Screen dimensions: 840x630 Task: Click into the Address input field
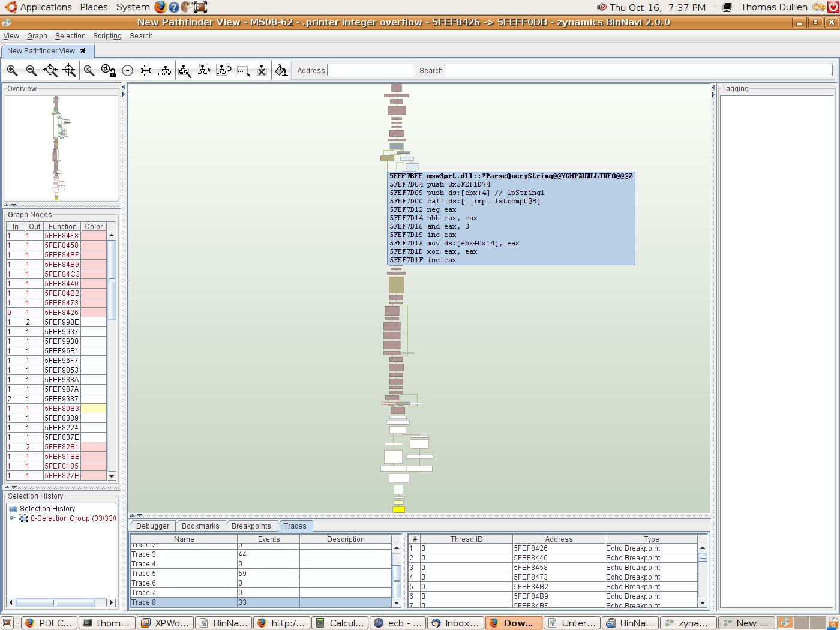click(370, 70)
